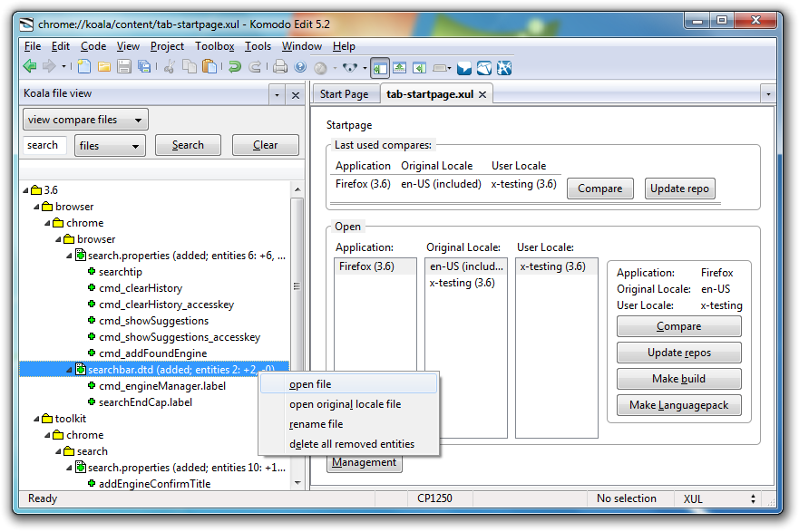The width and height of the screenshot is (799, 532).
Task: Click the blue Help question mark icon
Action: point(300,67)
